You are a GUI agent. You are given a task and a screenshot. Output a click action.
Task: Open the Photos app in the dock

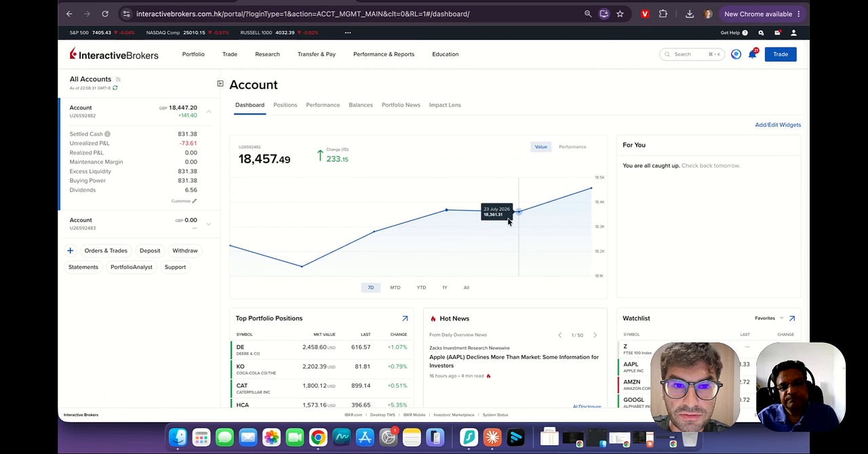coord(271,438)
